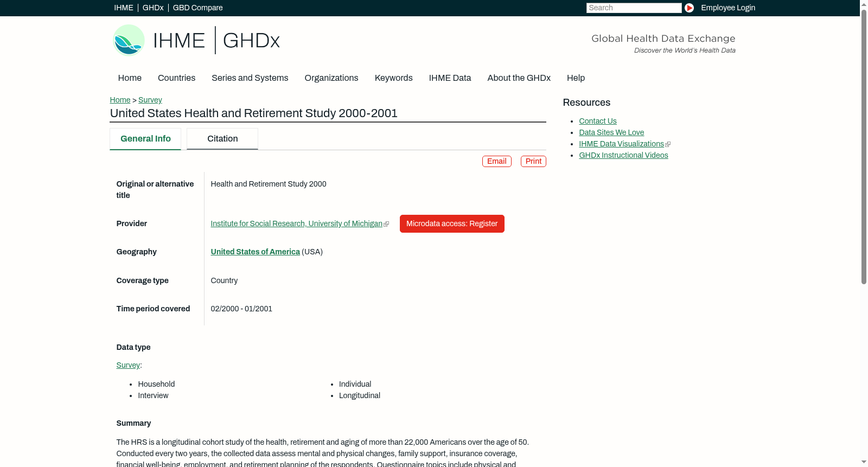Click the 'Global Health Data Exchange' tagline
868x467 pixels.
663,39
